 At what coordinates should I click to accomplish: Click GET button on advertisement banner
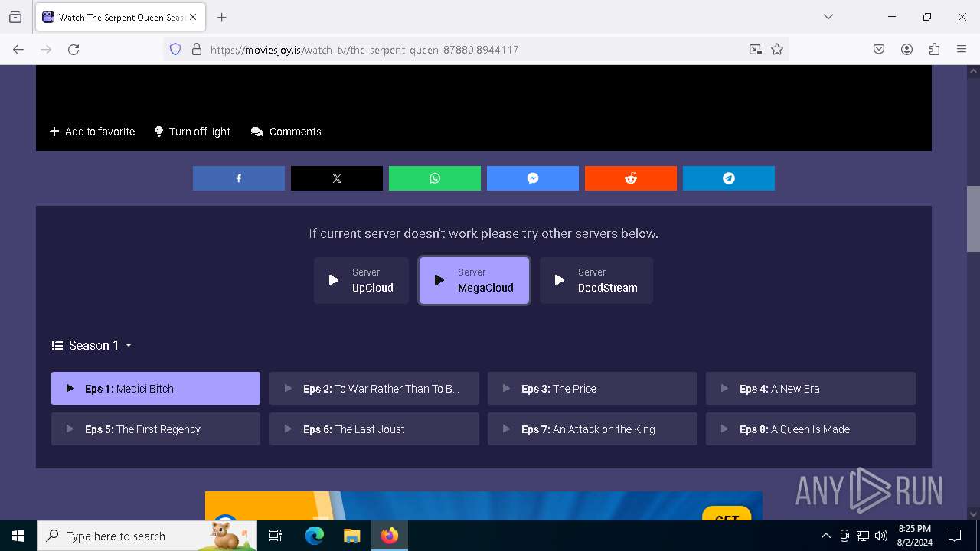[x=726, y=515]
